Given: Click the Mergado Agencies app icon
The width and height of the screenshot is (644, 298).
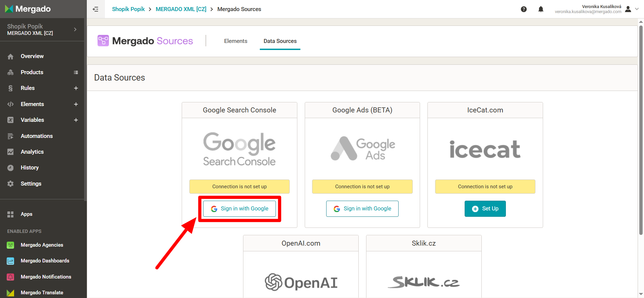Looking at the screenshot, I should (x=10, y=245).
